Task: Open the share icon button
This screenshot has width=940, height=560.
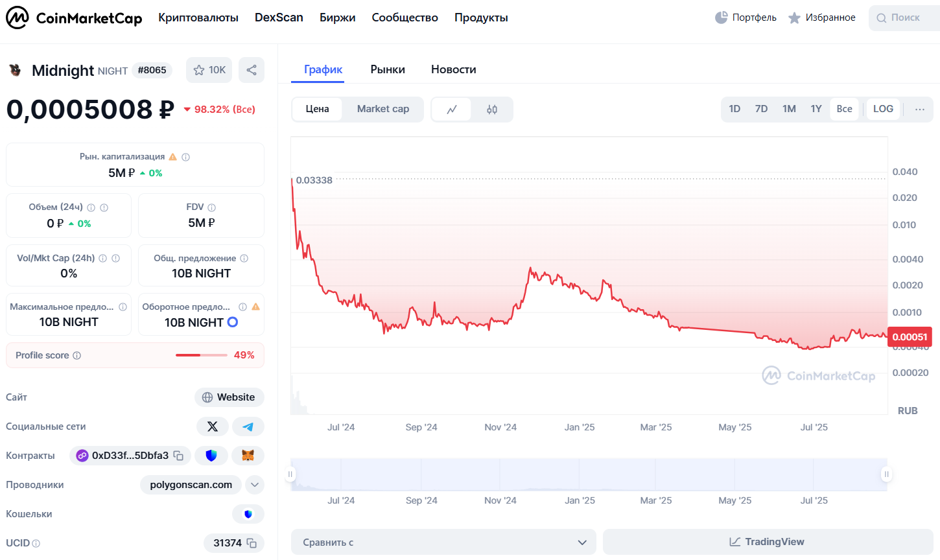Action: (x=252, y=70)
